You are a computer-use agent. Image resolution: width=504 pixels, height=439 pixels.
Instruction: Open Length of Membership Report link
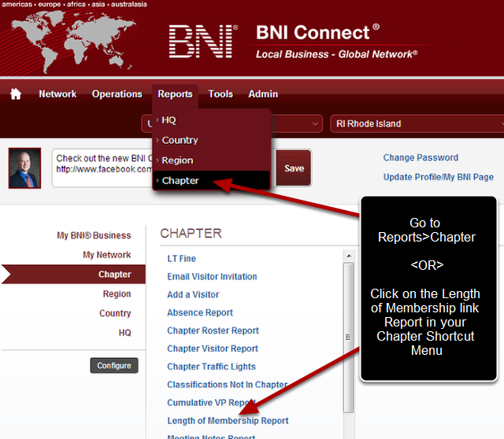[x=228, y=421]
